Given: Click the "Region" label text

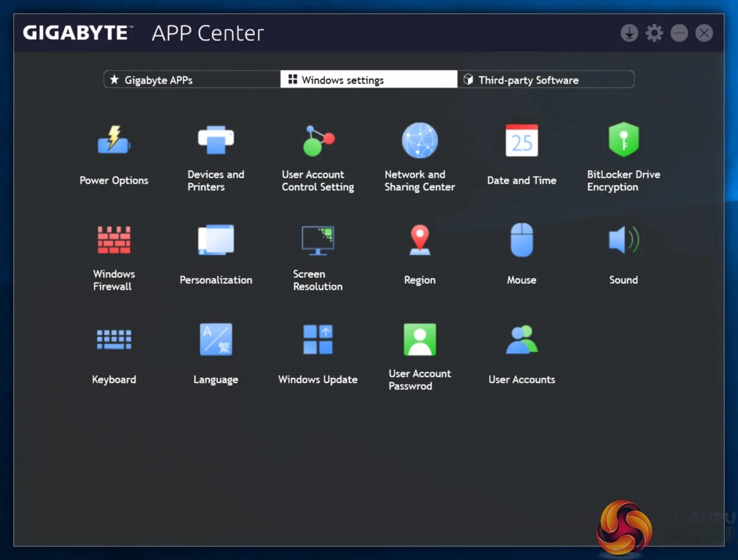Looking at the screenshot, I should point(420,280).
